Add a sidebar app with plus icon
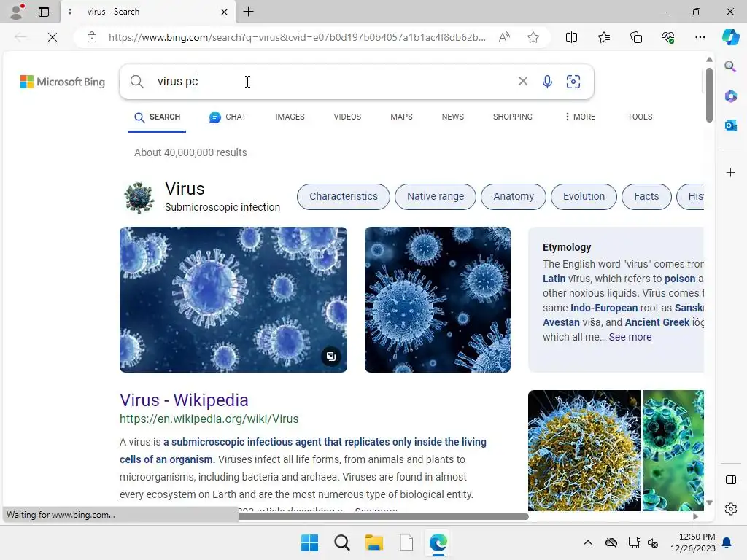747x560 pixels. click(730, 172)
